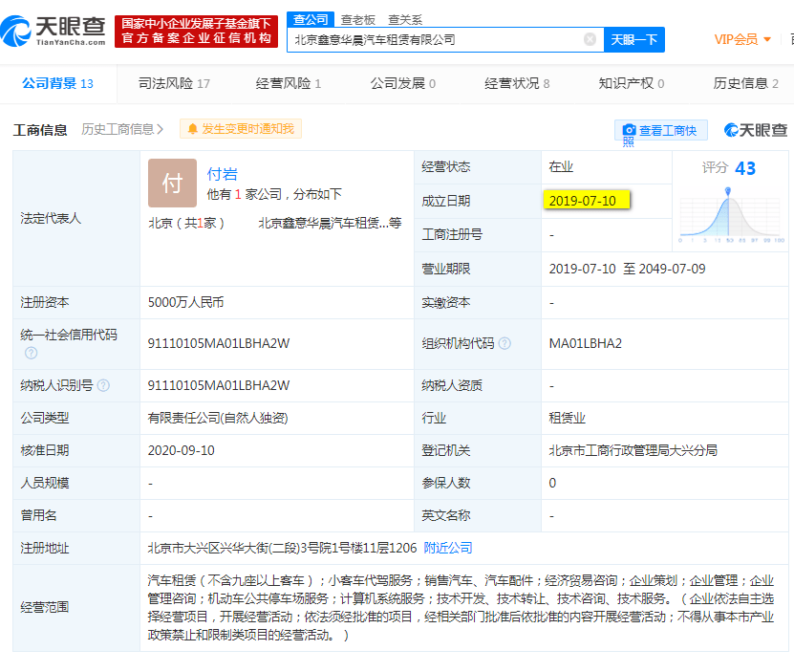Click the organization code MA01LBHA2
The width and height of the screenshot is (794, 672).
pos(586,343)
